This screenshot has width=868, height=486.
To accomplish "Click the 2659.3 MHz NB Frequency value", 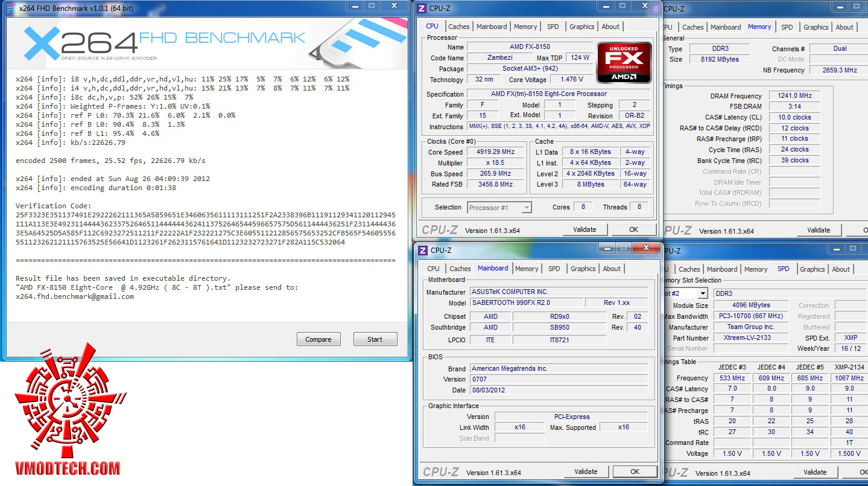I will coord(839,71).
